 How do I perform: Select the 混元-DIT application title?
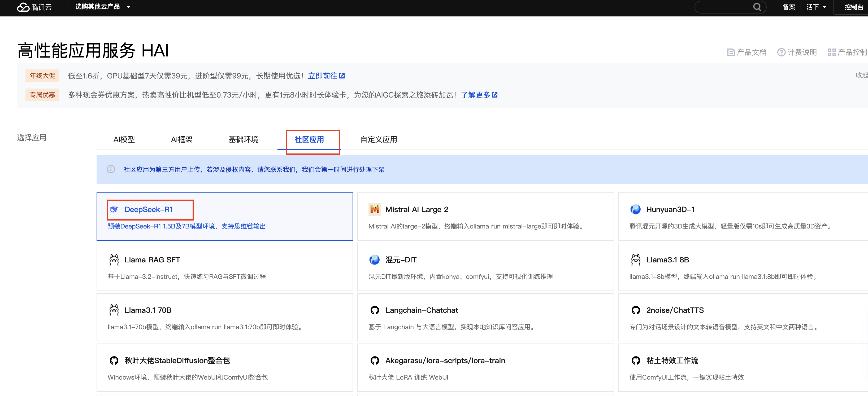tap(401, 260)
